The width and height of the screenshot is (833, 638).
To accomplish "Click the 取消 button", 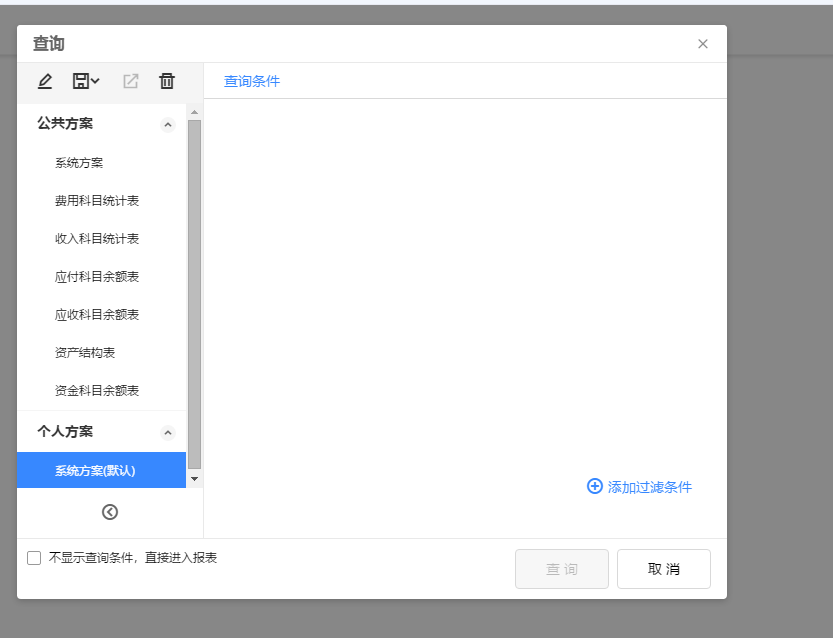I will (664, 569).
